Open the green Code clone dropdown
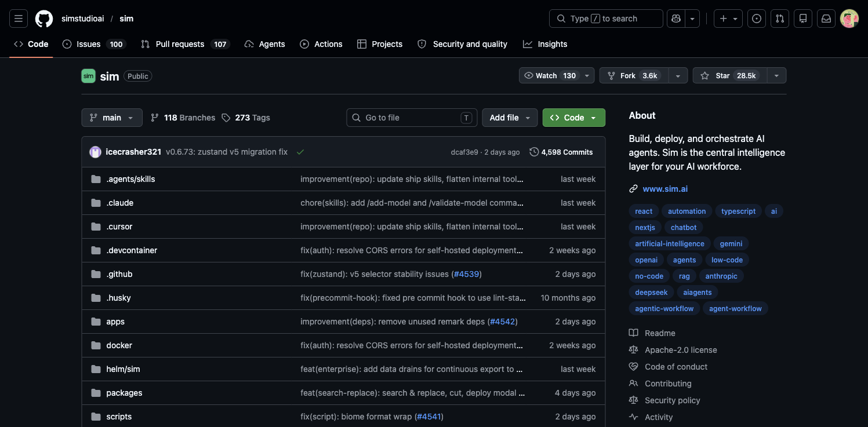The image size is (868, 427). (574, 118)
